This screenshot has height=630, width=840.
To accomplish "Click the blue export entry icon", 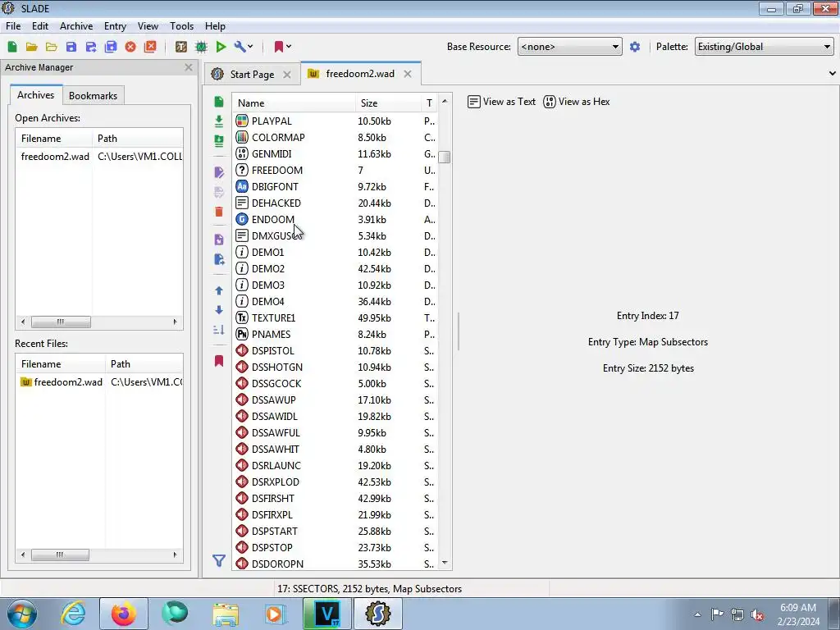I will tap(218, 259).
